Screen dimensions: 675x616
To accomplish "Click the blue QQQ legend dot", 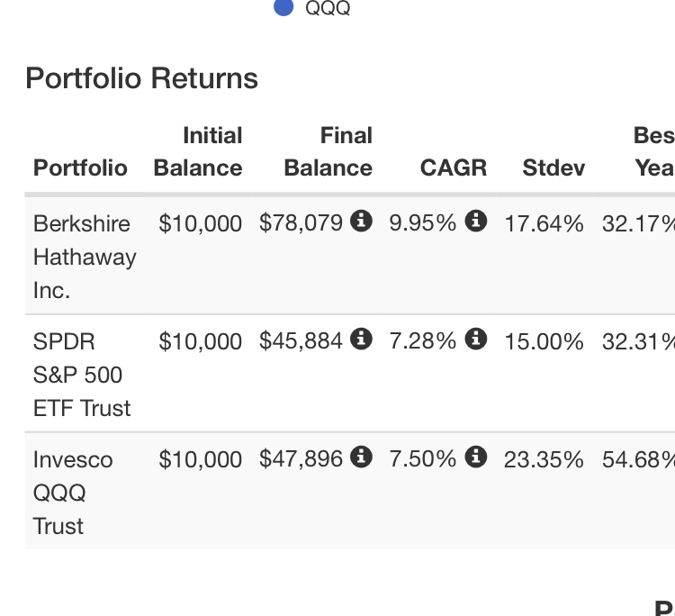I will tap(283, 8).
